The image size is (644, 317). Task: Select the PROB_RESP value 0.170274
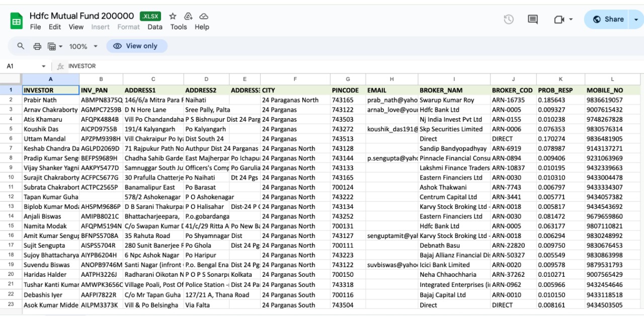pyautogui.click(x=561, y=139)
